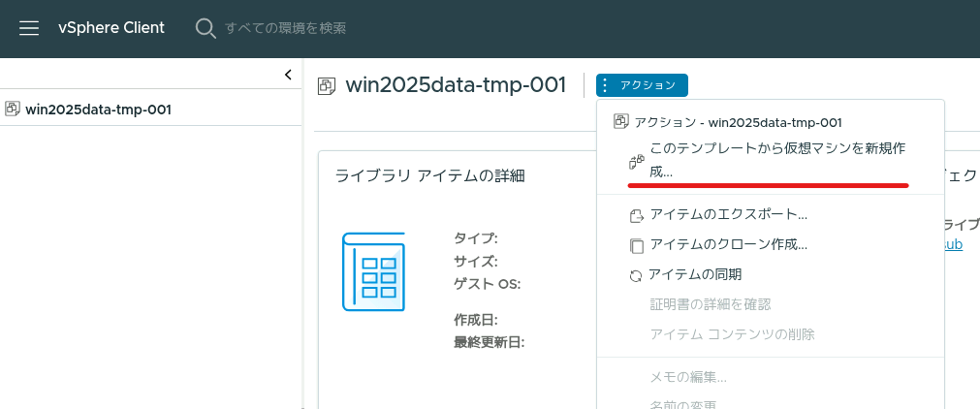This screenshot has width=980, height=409.
Task: Click the menu header template icon
Action: click(x=620, y=121)
